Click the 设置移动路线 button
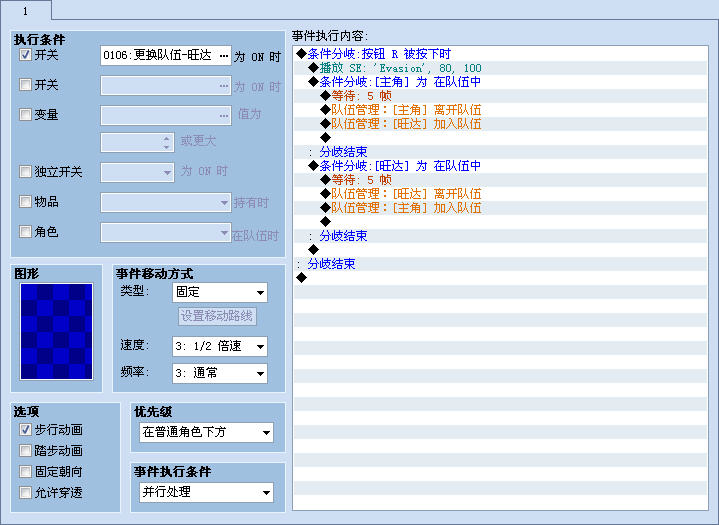The height and width of the screenshot is (525, 719). pos(217,316)
